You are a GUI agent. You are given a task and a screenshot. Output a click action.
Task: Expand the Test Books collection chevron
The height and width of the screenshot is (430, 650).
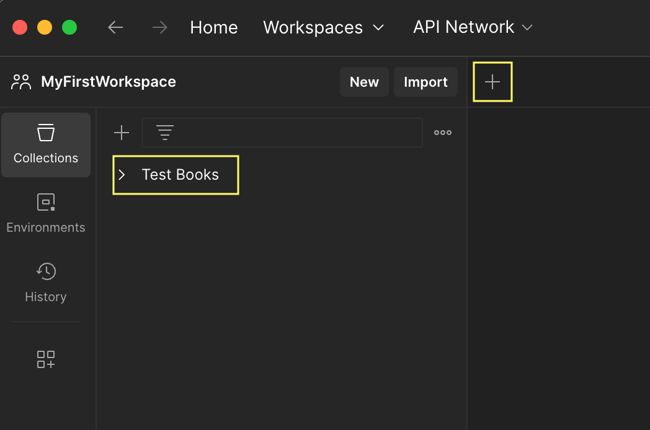[x=122, y=175]
